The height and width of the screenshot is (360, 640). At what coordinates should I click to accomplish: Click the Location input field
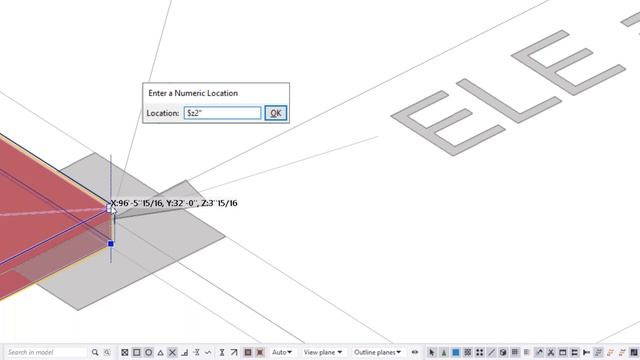(x=222, y=113)
